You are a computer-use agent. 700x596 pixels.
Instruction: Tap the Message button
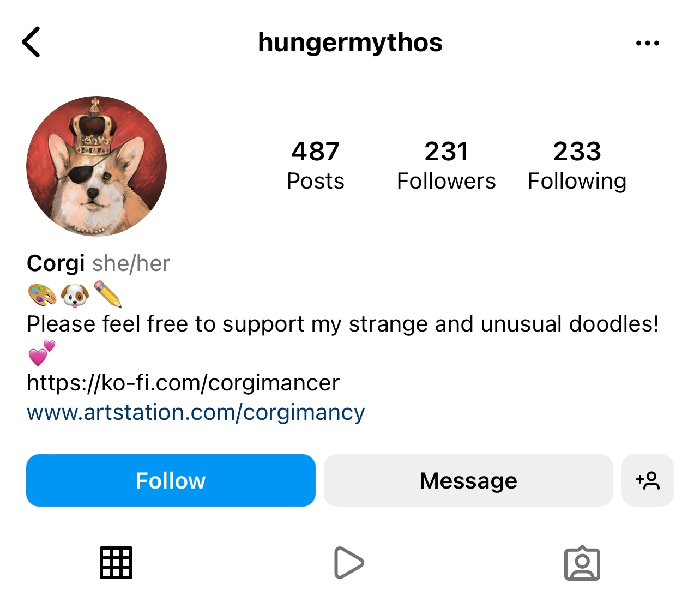pyautogui.click(x=468, y=480)
